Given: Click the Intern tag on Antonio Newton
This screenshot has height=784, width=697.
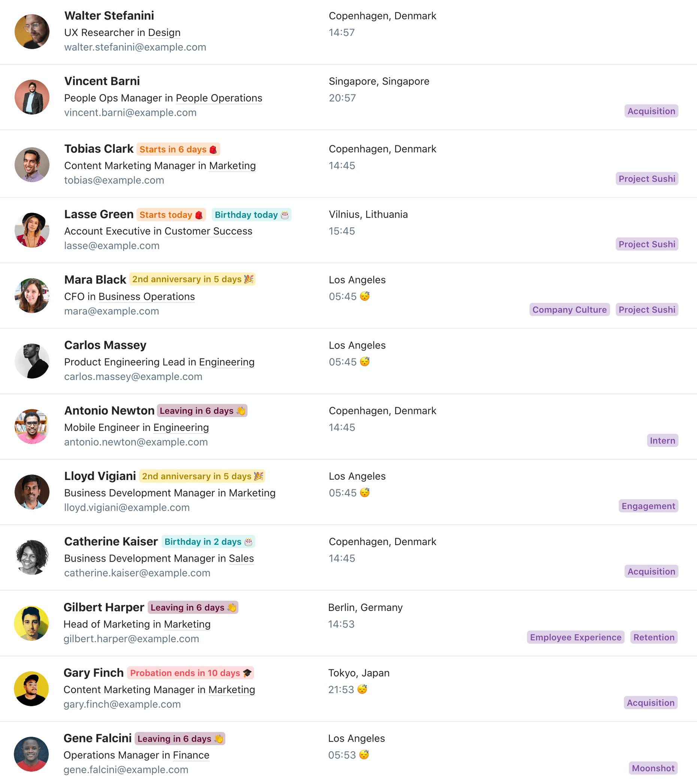Looking at the screenshot, I should (x=662, y=441).
